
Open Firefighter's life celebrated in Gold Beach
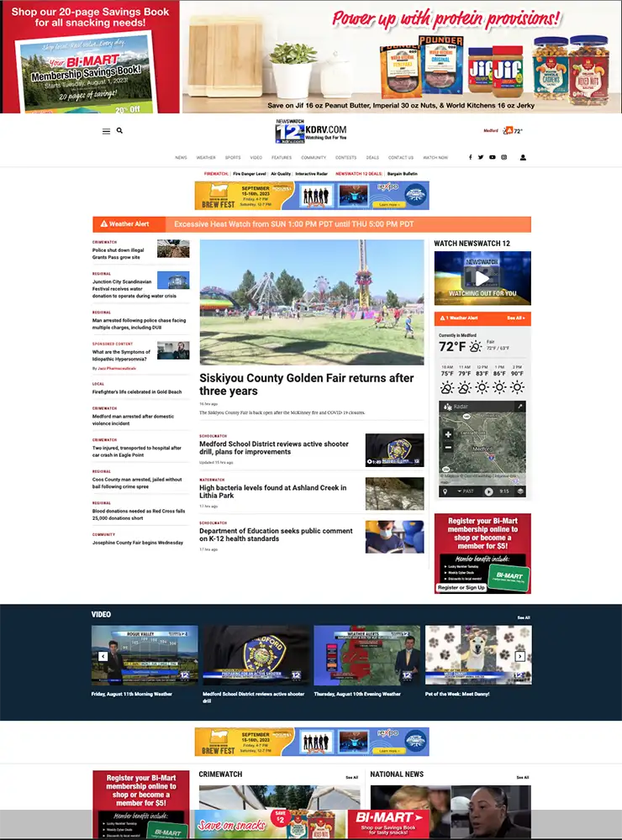(137, 391)
